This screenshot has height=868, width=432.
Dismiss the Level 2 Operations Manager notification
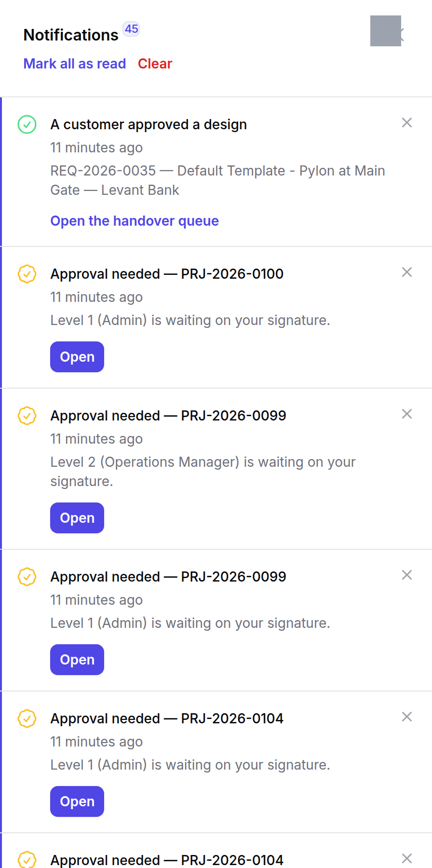tap(407, 414)
